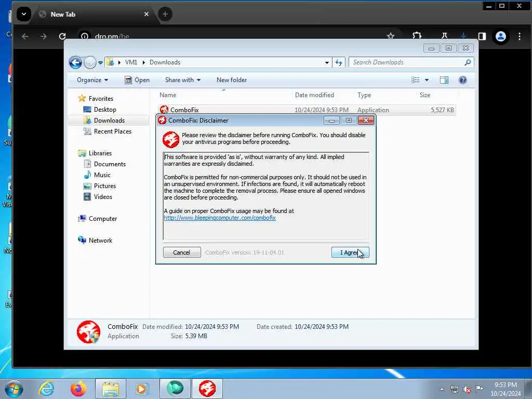The height and width of the screenshot is (399, 532).
Task: Click the search magnifier icon in Explorer
Action: point(468,62)
